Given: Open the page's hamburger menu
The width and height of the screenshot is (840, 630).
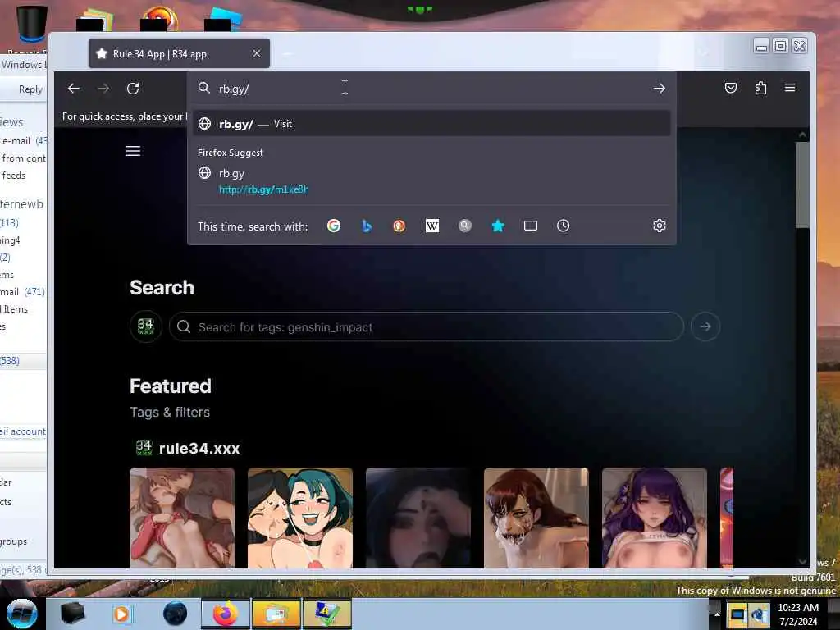Looking at the screenshot, I should pyautogui.click(x=133, y=151).
